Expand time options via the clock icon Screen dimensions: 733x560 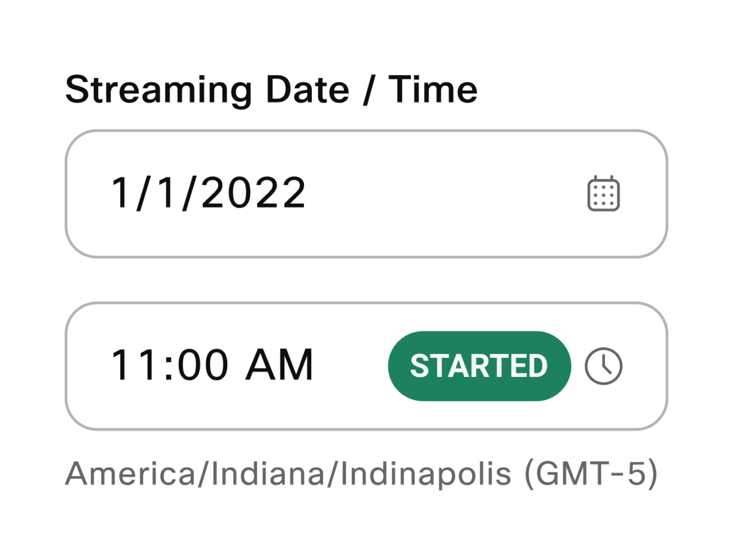(x=603, y=366)
